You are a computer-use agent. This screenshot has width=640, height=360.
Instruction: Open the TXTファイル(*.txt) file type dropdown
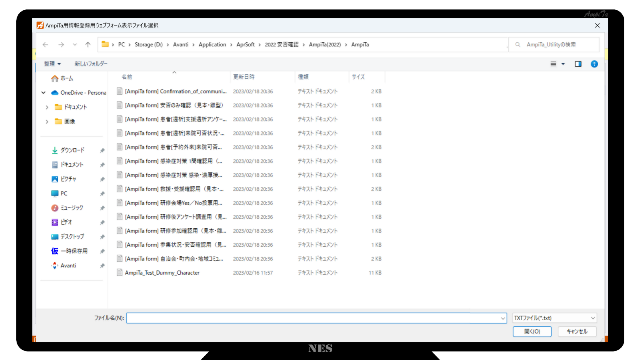(554, 318)
